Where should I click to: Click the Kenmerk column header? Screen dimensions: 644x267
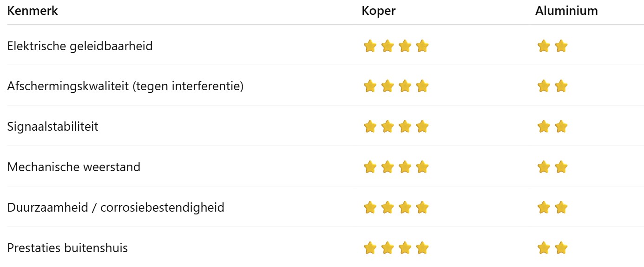33,11
